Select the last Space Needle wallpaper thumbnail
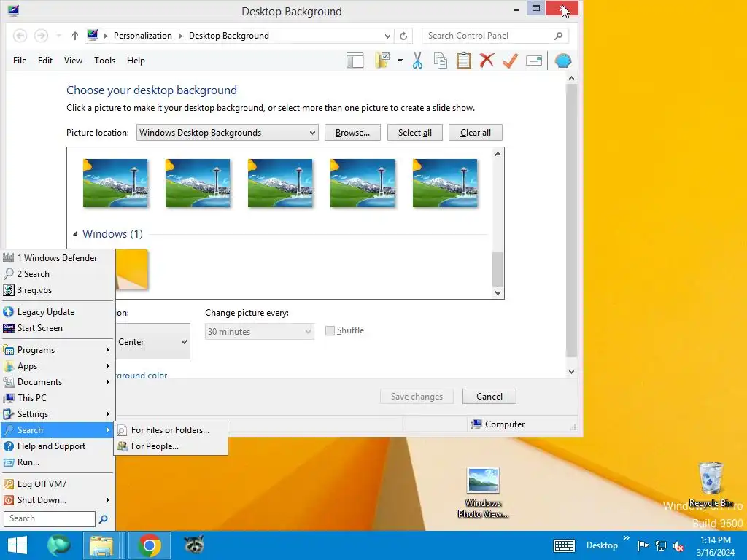Screen dimensions: 747x560 click(445, 183)
